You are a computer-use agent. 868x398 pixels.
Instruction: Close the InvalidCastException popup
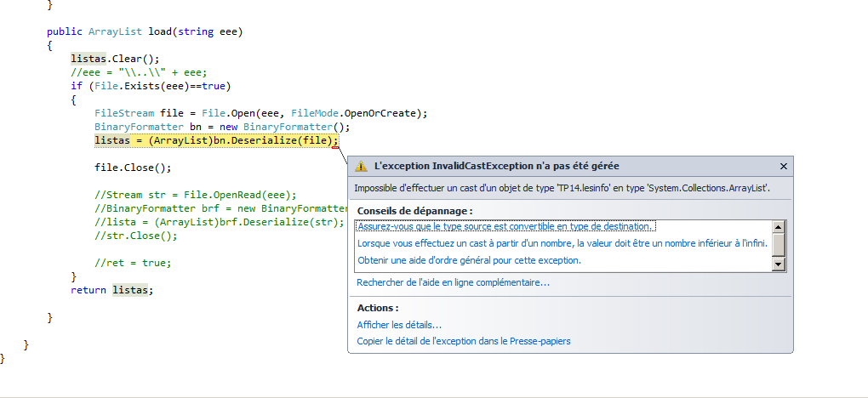point(783,167)
